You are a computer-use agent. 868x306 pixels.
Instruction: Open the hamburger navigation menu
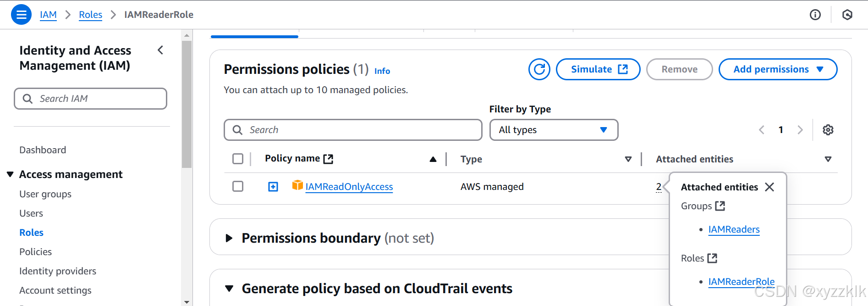point(21,15)
